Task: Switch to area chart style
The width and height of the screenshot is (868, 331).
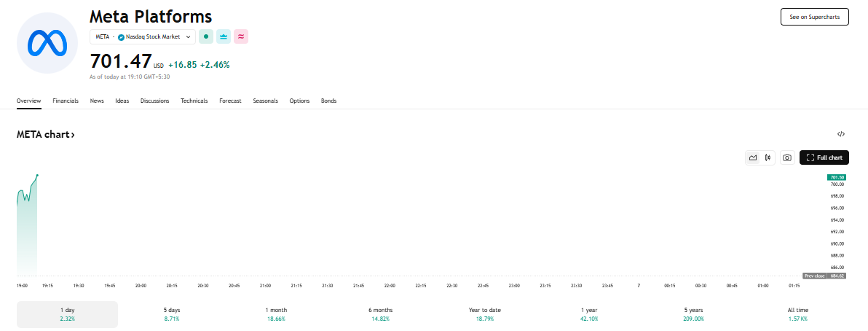Action: pyautogui.click(x=753, y=157)
